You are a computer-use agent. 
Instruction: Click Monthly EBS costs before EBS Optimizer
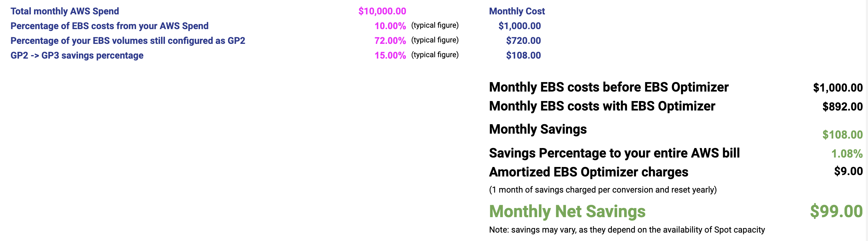tap(609, 87)
